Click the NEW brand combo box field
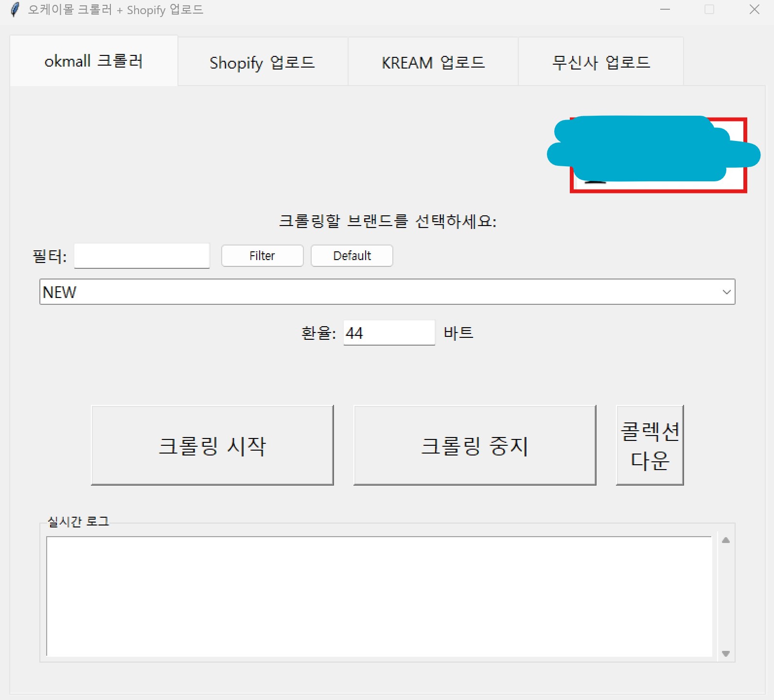Viewport: 774px width, 700px height. coord(379,292)
